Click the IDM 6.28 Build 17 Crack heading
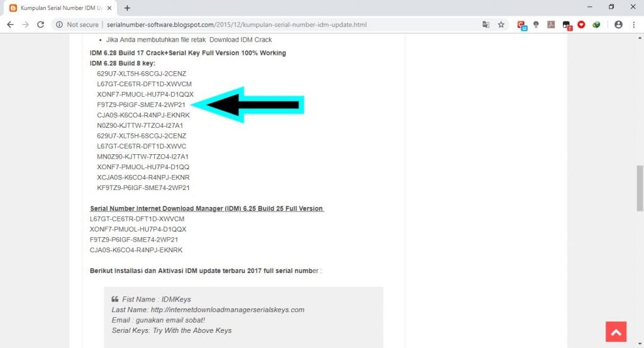The width and height of the screenshot is (644, 348). [x=187, y=53]
